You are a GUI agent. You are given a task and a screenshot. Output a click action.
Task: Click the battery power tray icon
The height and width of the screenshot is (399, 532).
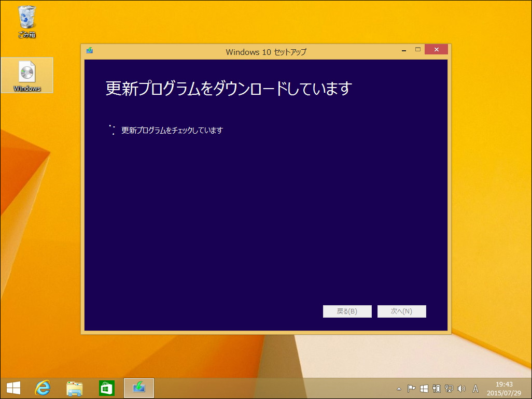tap(436, 388)
